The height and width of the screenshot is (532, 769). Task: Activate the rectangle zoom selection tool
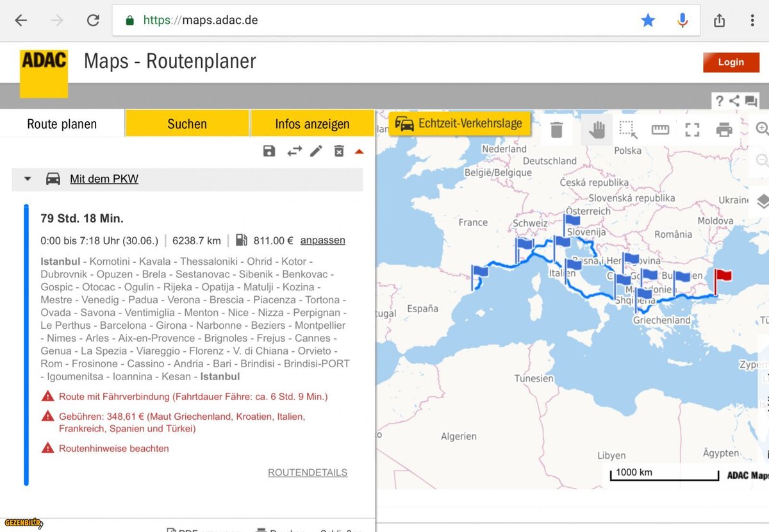(628, 130)
